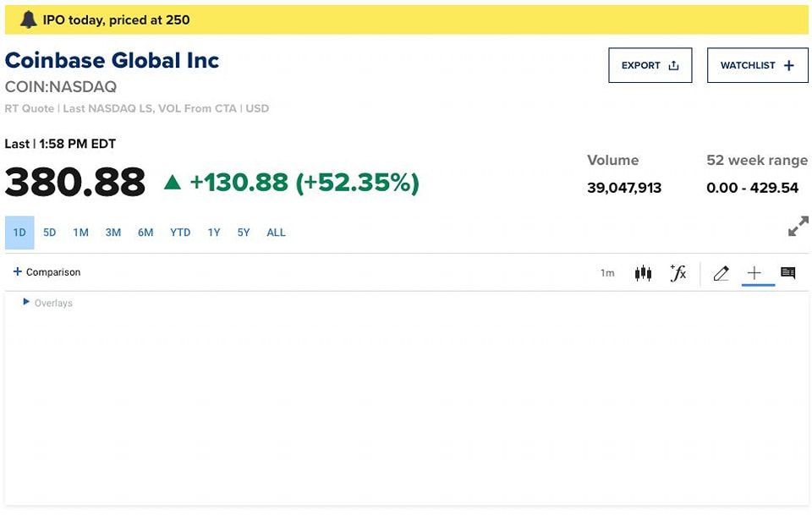812x515 pixels.
Task: Select the 1D time range
Action: tap(19, 233)
